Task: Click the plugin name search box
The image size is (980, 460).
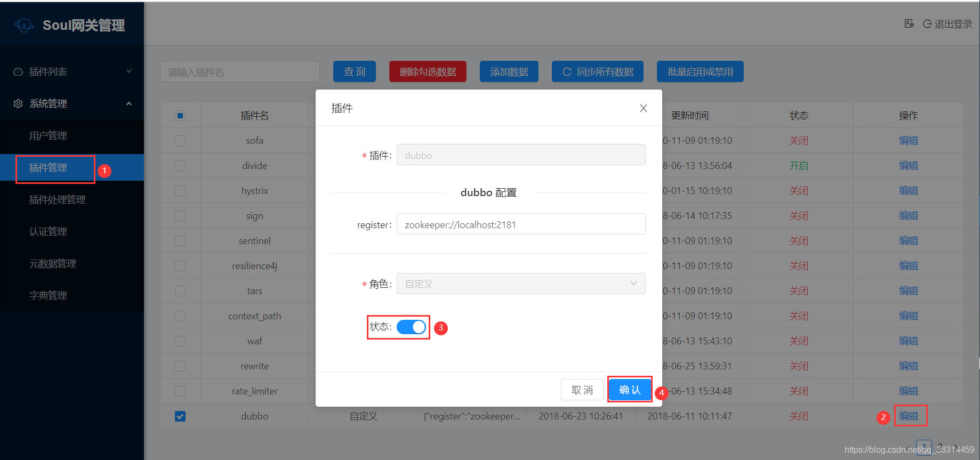Action: tap(240, 71)
